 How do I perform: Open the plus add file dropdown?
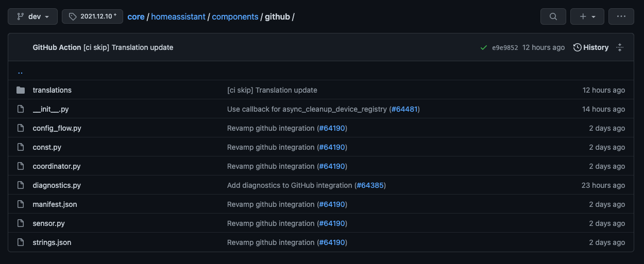point(587,16)
